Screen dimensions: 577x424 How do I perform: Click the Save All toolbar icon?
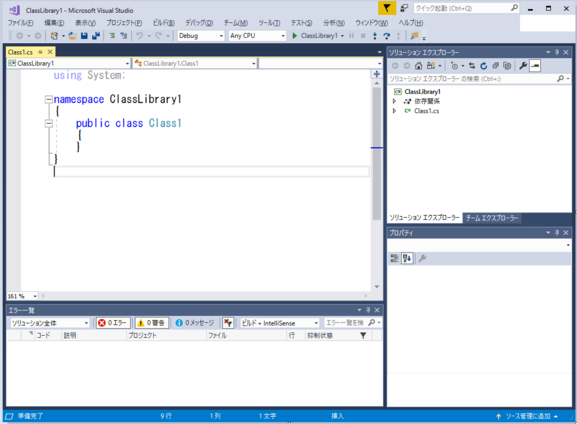(x=96, y=36)
